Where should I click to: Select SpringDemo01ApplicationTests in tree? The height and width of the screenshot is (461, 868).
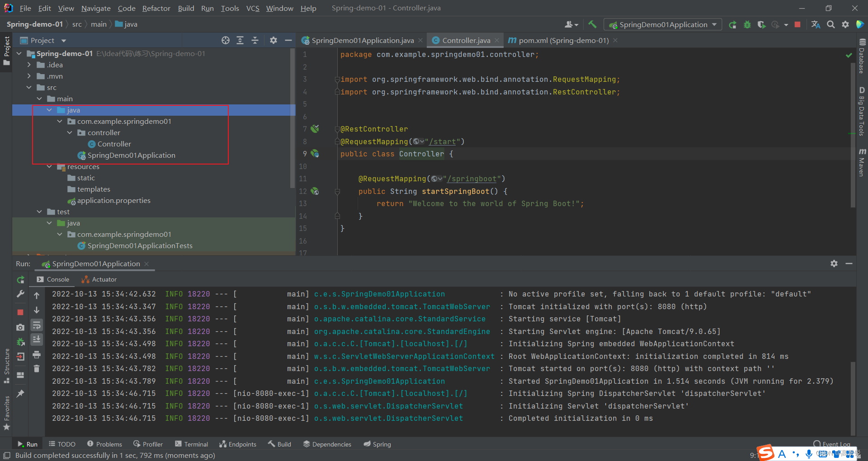pyautogui.click(x=140, y=245)
